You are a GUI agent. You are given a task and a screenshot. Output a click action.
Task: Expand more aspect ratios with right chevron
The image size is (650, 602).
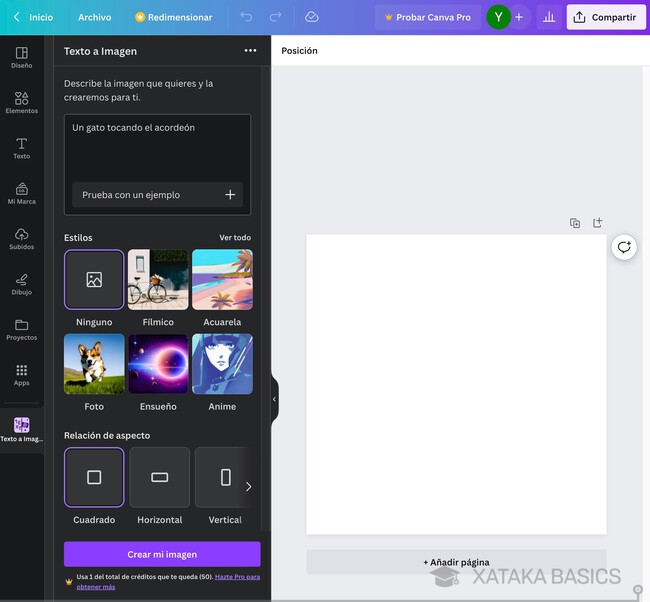point(248,487)
